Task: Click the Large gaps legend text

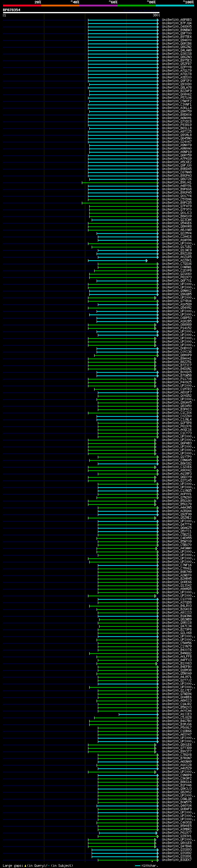Action: [x=38, y=865]
